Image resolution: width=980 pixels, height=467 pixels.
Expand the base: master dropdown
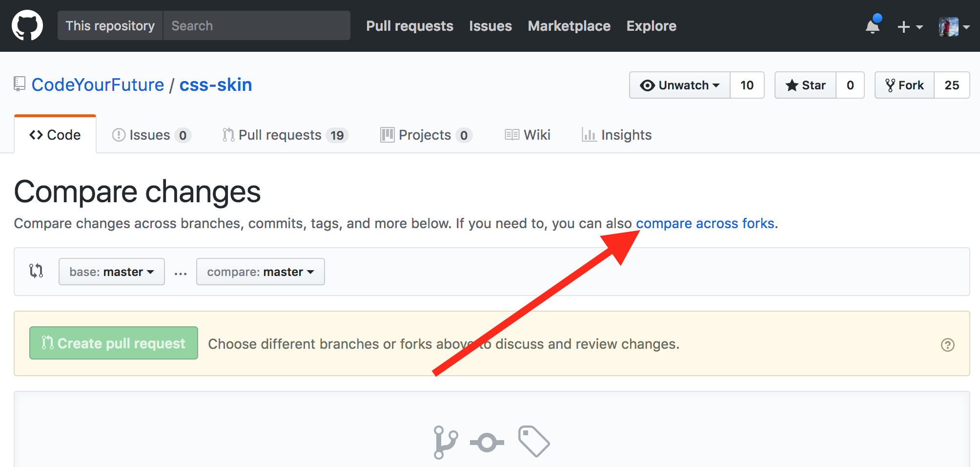pyautogui.click(x=112, y=272)
